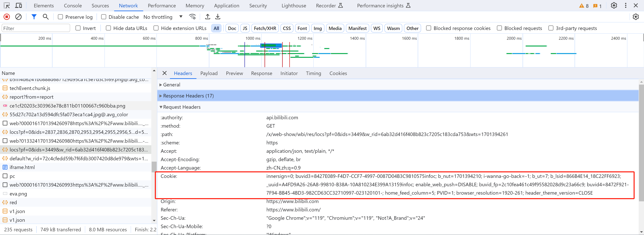Import HAR file upload icon

click(208, 17)
